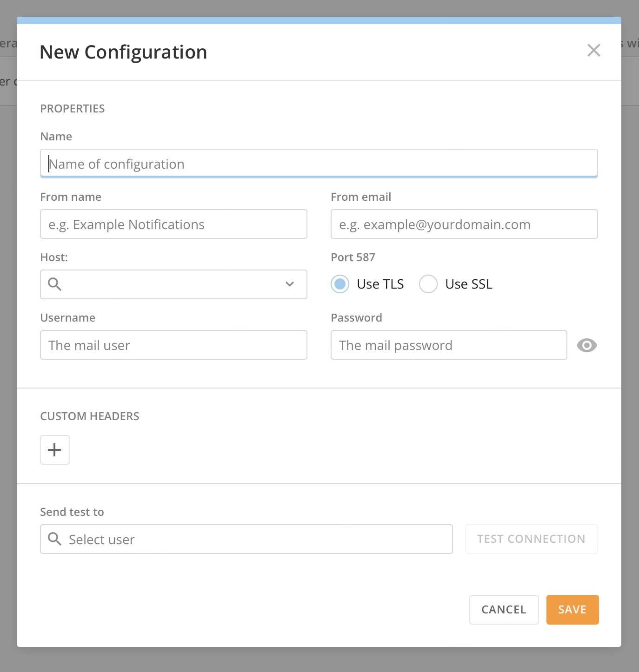Focus the Username mail user field
The image size is (639, 672).
tap(173, 345)
